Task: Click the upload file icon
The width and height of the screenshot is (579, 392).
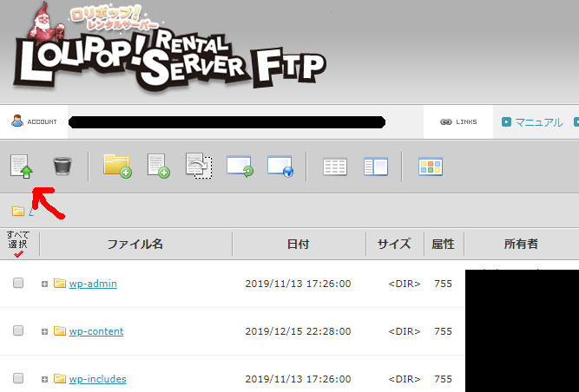Action: 22,167
